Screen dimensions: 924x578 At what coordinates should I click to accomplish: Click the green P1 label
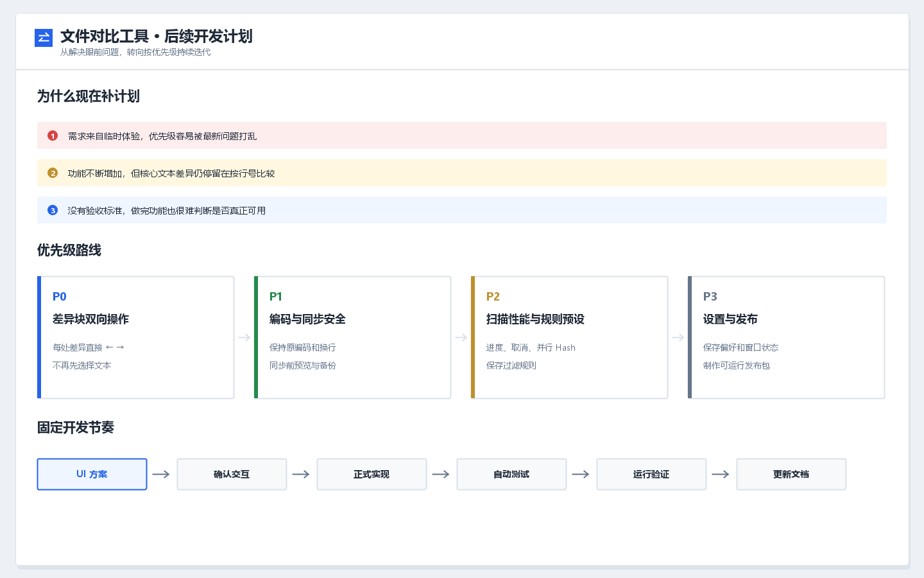click(x=276, y=296)
